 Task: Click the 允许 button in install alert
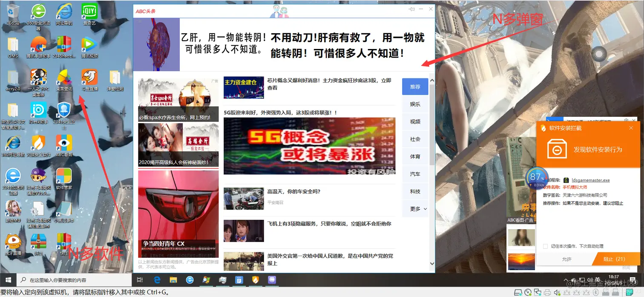click(566, 259)
